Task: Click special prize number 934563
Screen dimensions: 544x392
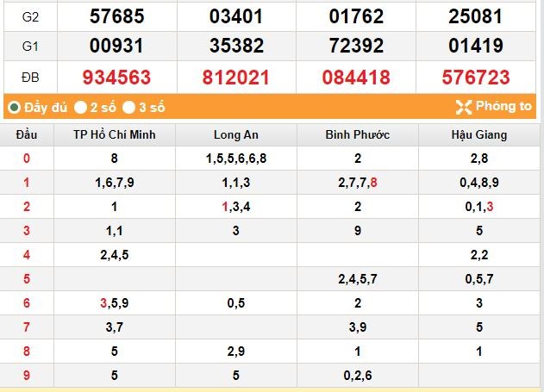Action: click(x=115, y=77)
